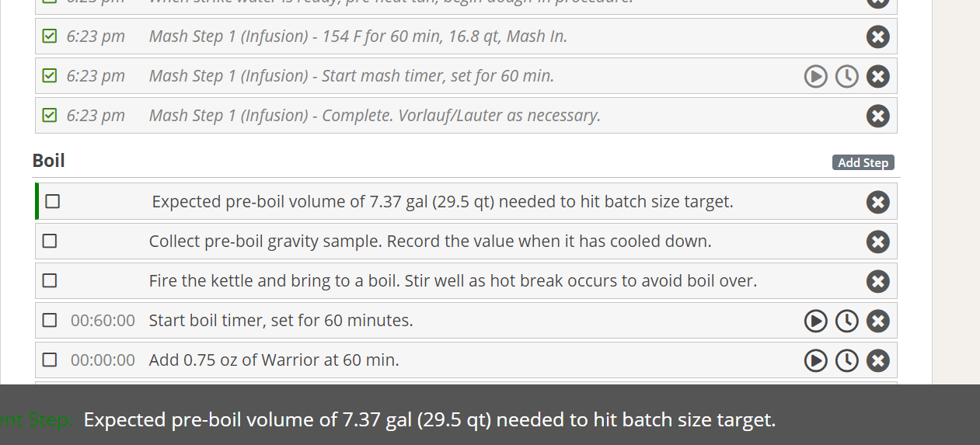Open clock icon for boil timer step
Viewport: 980px width, 445px height.
click(846, 321)
